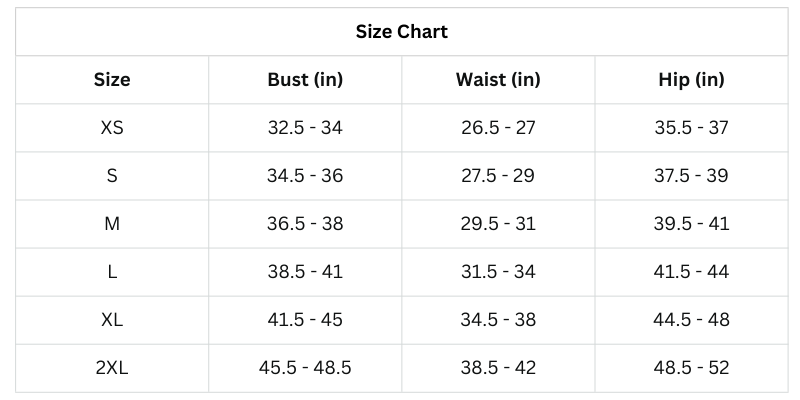800x400 pixels.
Task: Select the XS hip value 35.5 - 37
Action: click(x=692, y=127)
